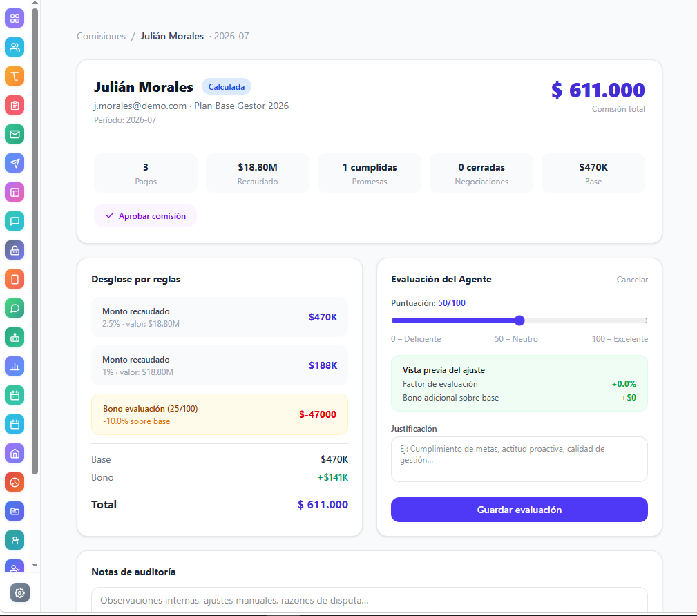697x616 pixels.
Task: Open the light-blue blank calendar icon
Action: click(15, 425)
